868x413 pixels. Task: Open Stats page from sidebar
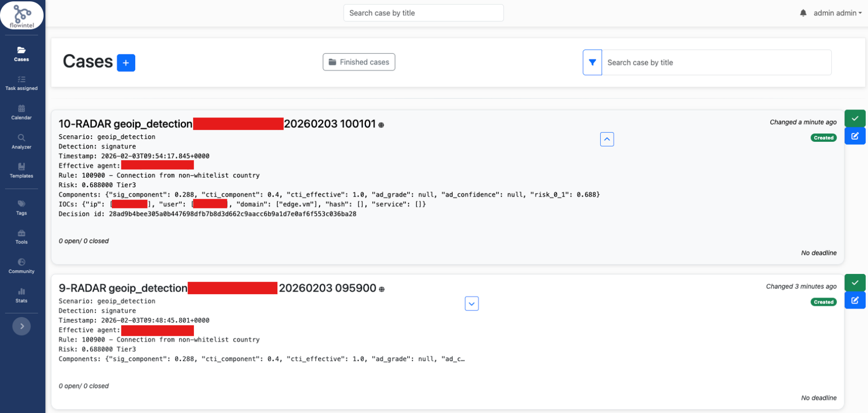pyautogui.click(x=22, y=296)
